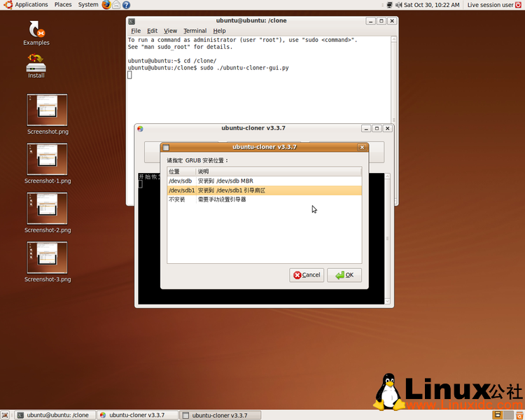Minimize the terminal window

[370, 21]
